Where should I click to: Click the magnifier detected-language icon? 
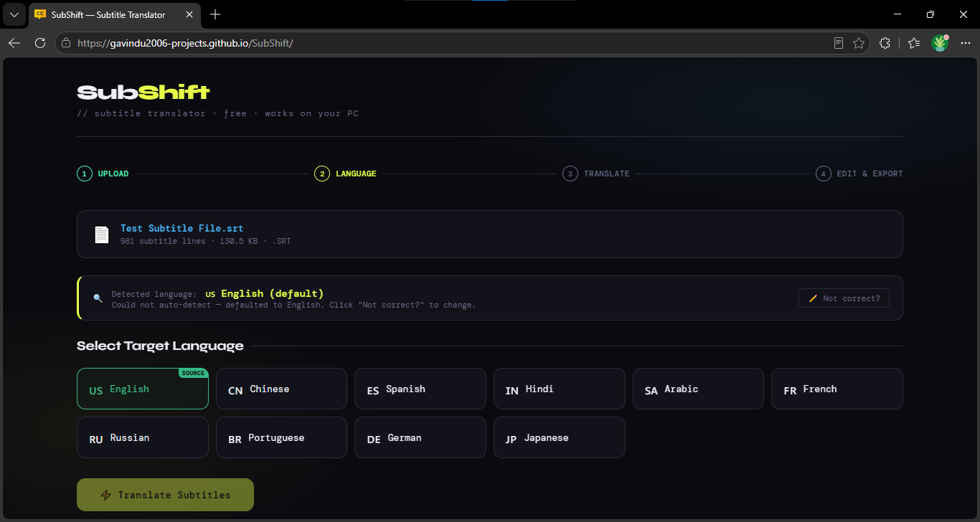(x=98, y=298)
